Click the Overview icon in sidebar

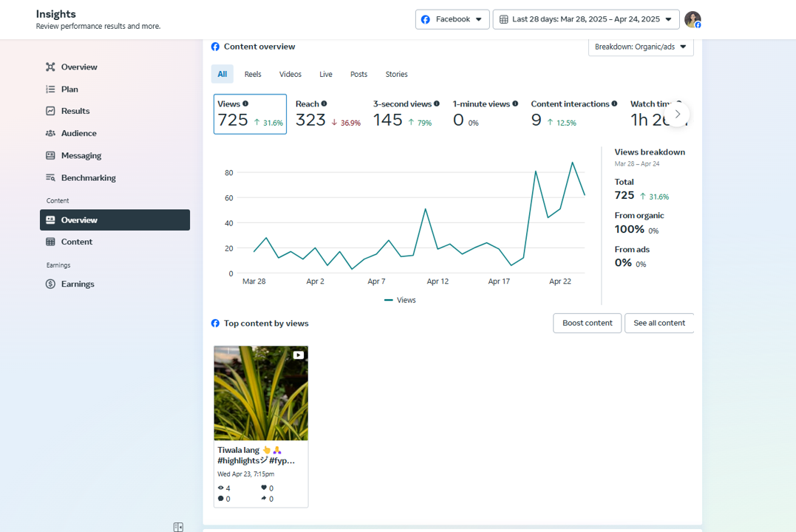point(50,67)
